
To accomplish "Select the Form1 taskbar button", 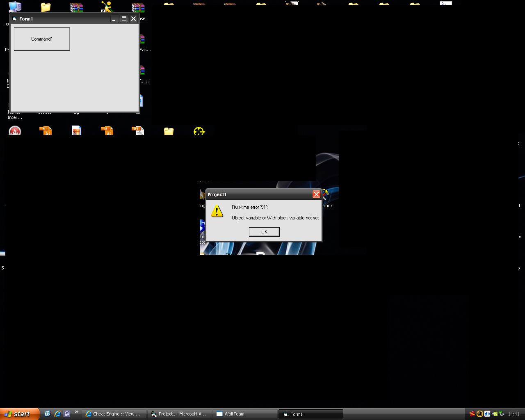I will pos(310,414).
